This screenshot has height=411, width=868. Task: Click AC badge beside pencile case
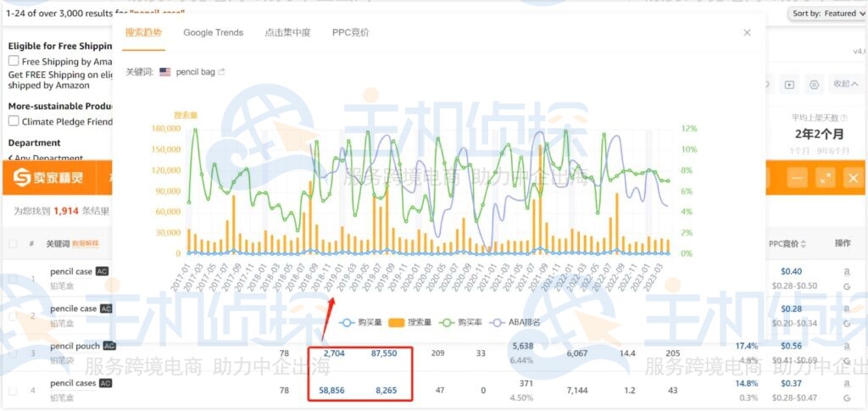[x=106, y=308]
